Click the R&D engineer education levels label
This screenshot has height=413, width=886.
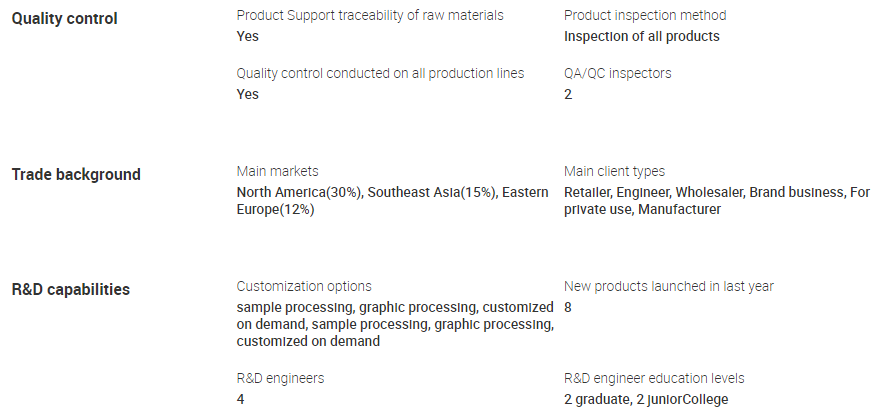(654, 378)
